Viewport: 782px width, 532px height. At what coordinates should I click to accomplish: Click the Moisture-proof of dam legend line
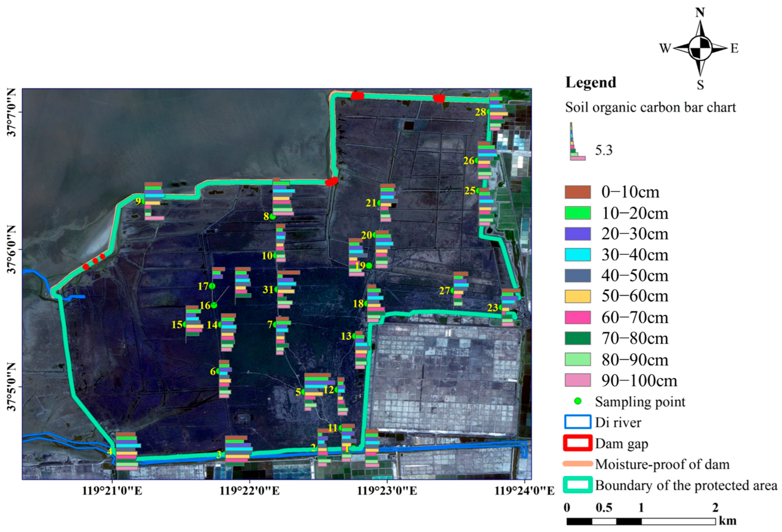point(578,464)
